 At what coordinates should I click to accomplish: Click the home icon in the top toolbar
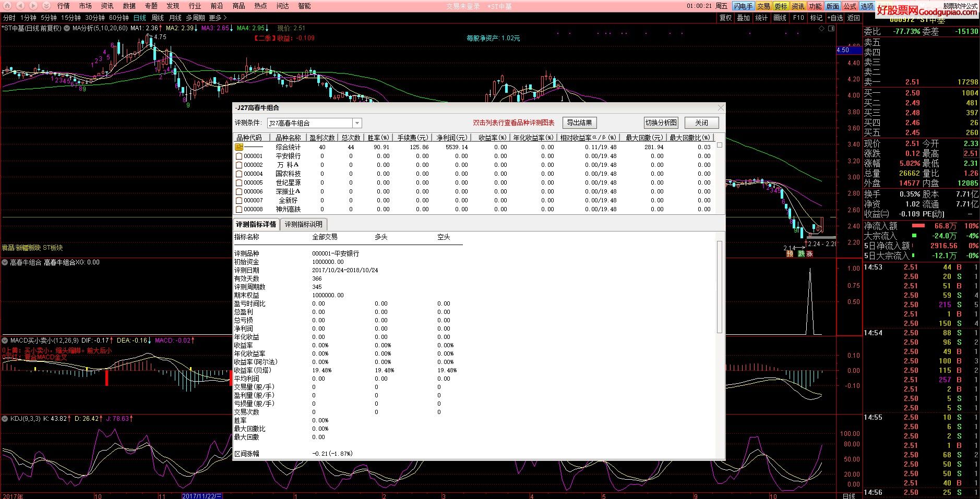click(x=7, y=6)
